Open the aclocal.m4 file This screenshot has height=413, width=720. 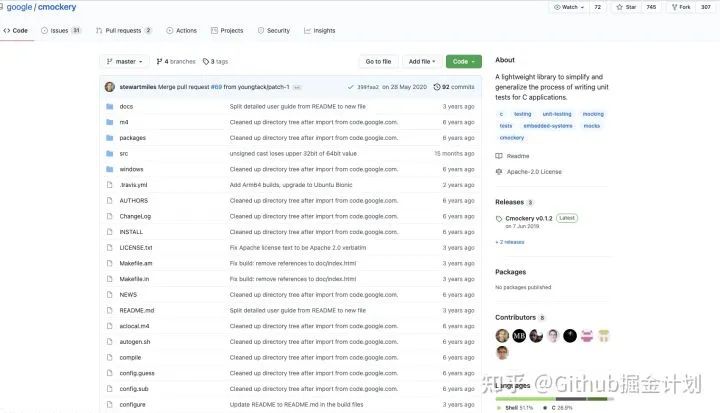point(134,326)
